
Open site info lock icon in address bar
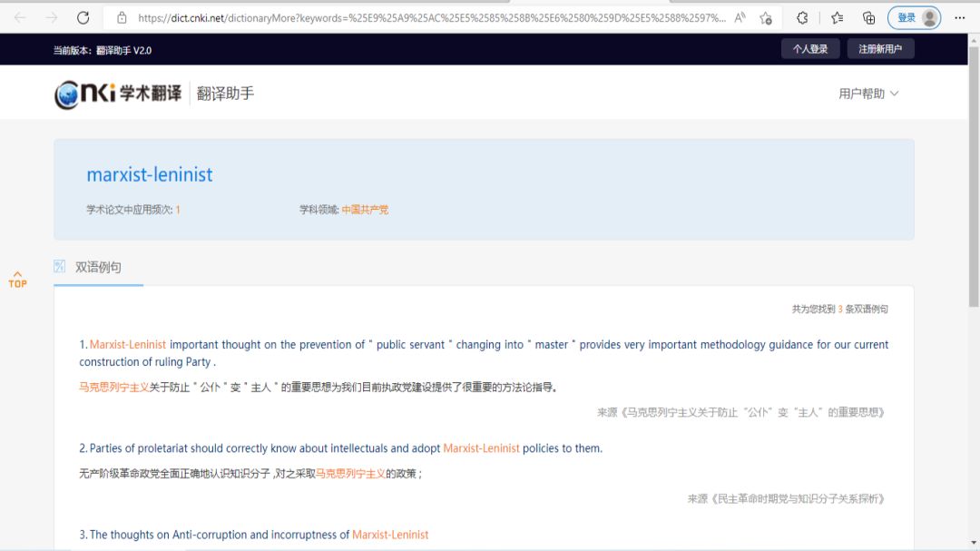(122, 17)
